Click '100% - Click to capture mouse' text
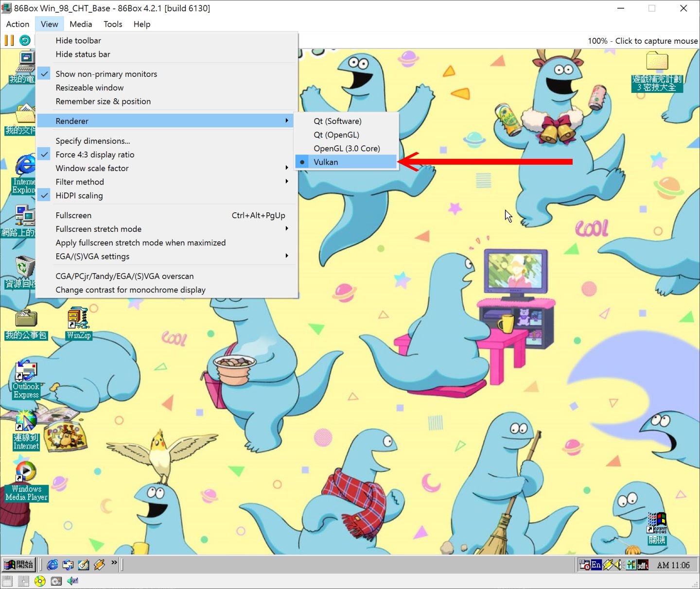Screen dimensions: 700x589 click(x=643, y=41)
